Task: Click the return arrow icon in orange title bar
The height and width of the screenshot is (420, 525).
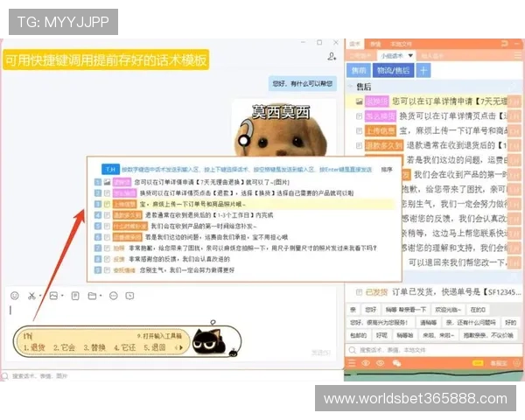Action: pyautogui.click(x=505, y=44)
